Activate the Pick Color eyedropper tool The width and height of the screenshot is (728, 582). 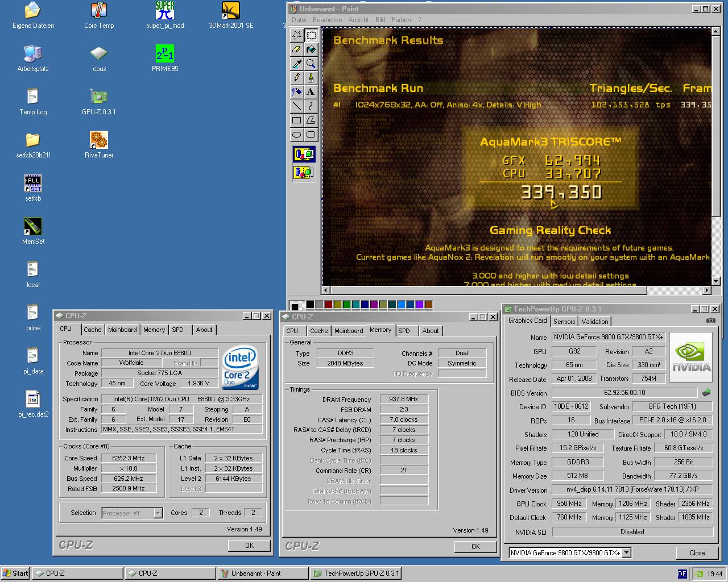[297, 64]
